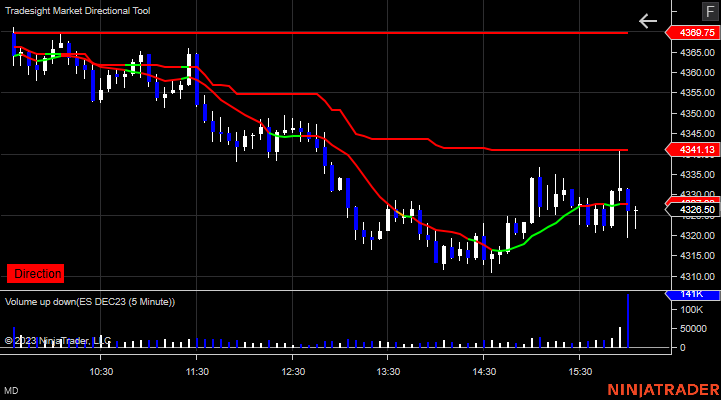This screenshot has width=721, height=400.
Task: Click the 4335.00 price axis label
Action: pyautogui.click(x=697, y=175)
